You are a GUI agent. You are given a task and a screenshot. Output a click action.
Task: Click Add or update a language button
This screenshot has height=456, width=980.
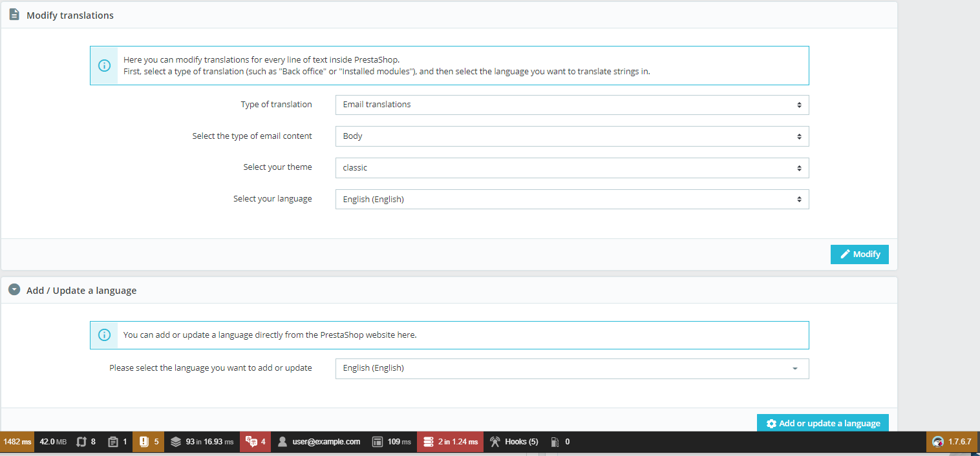(x=823, y=423)
